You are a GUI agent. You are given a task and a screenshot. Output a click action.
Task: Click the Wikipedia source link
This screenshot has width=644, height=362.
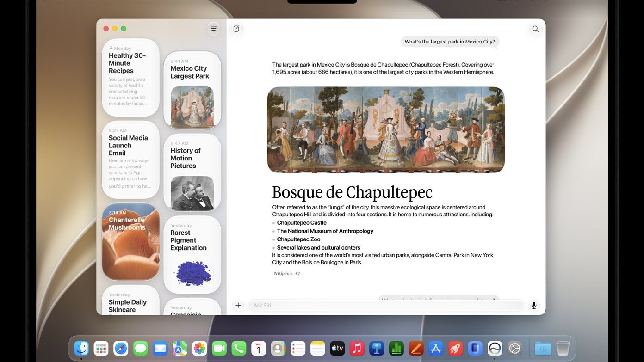283,274
